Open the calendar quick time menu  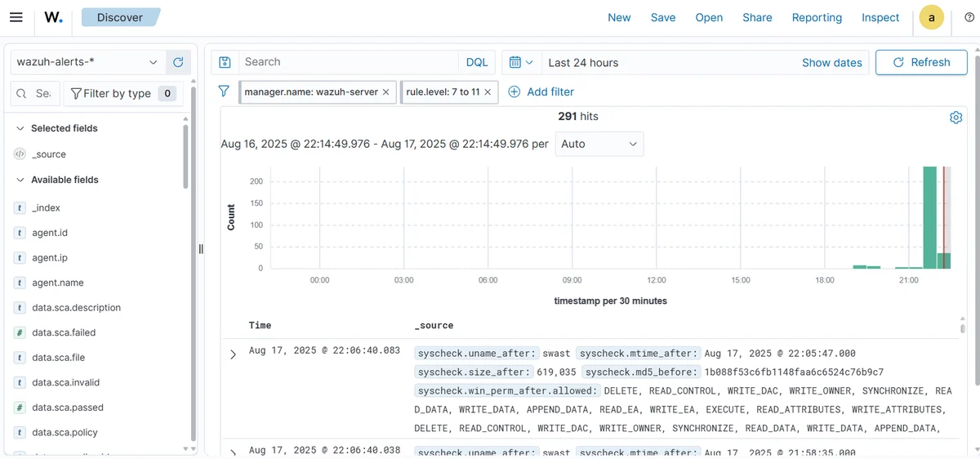521,62
